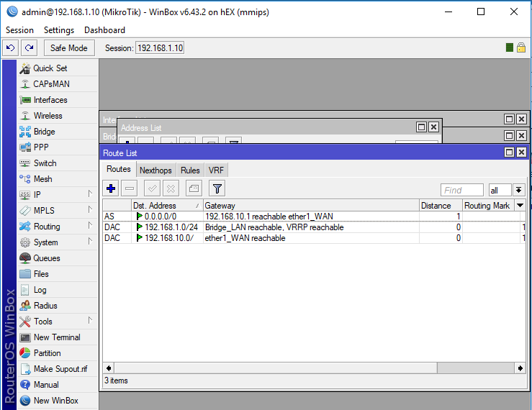Switch to the Rules tab
532x410 pixels.
tap(190, 170)
